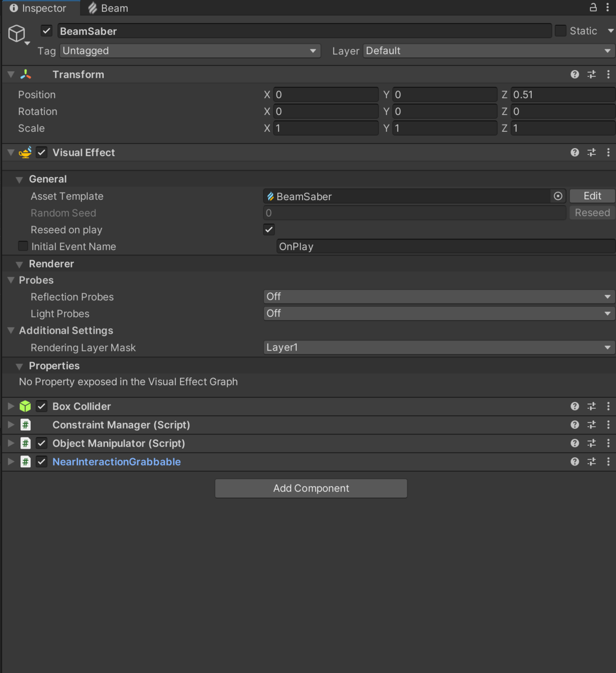Open Box Collider preset selector
The width and height of the screenshot is (616, 673).
click(x=591, y=406)
